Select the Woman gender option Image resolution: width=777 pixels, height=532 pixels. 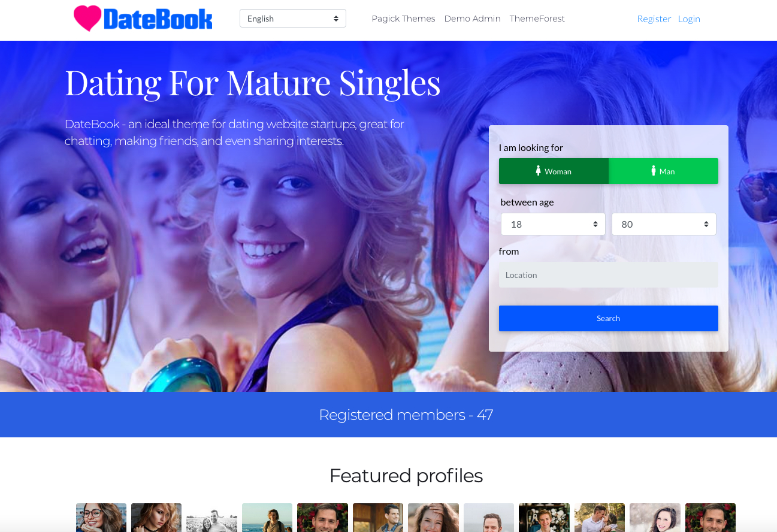[554, 171]
